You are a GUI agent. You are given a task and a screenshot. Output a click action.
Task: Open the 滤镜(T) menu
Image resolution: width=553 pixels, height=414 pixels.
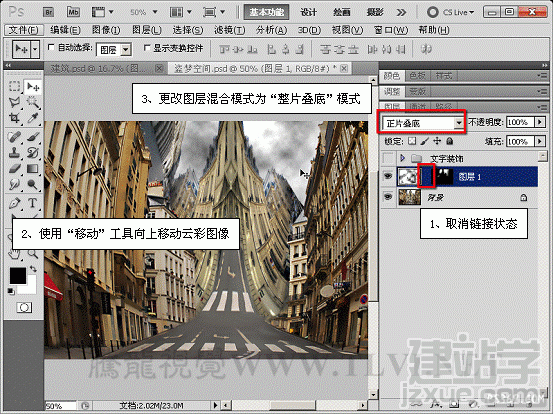(x=229, y=30)
